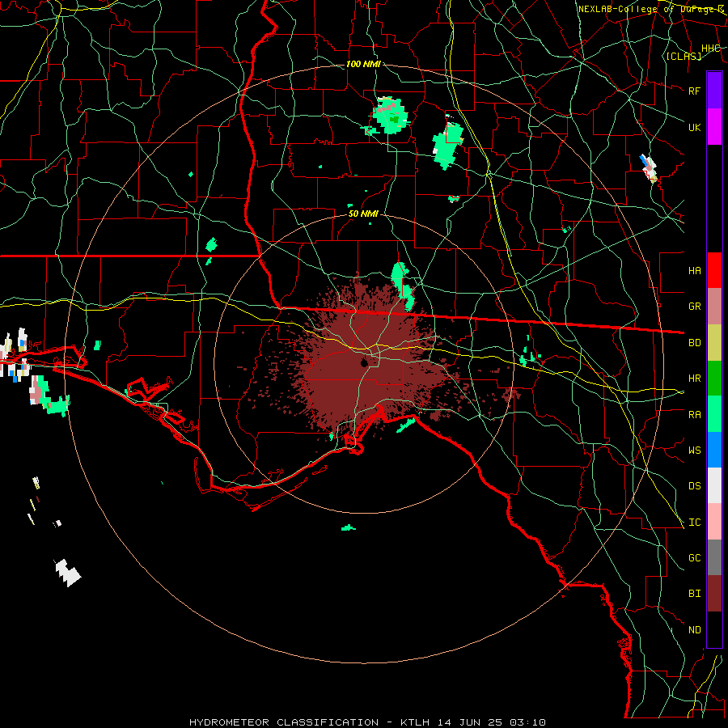Image resolution: width=728 pixels, height=728 pixels.
Task: Click the black radar site dot at center
Action: click(x=365, y=362)
